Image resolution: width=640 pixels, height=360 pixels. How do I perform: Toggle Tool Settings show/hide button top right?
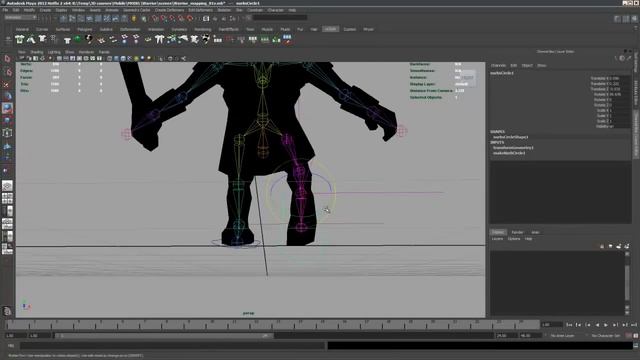pyautogui.click(x=626, y=19)
